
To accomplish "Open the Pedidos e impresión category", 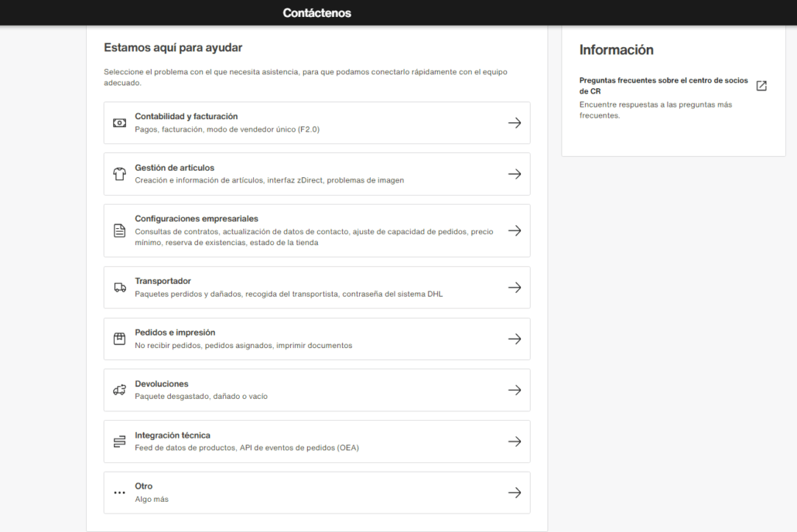I will [316, 338].
